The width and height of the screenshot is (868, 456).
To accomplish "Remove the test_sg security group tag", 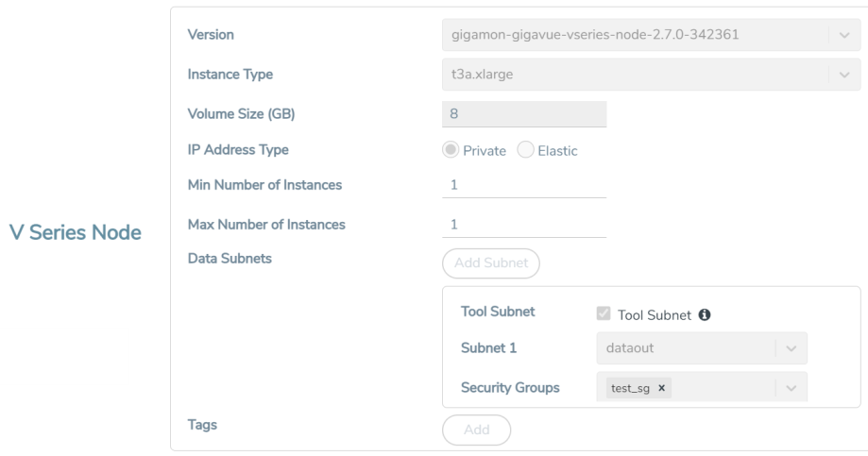I will tap(663, 388).
